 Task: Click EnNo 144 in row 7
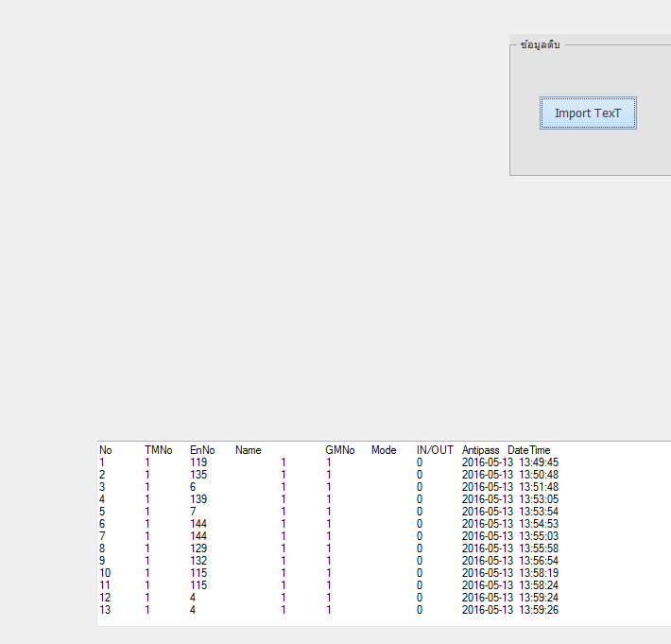[198, 536]
